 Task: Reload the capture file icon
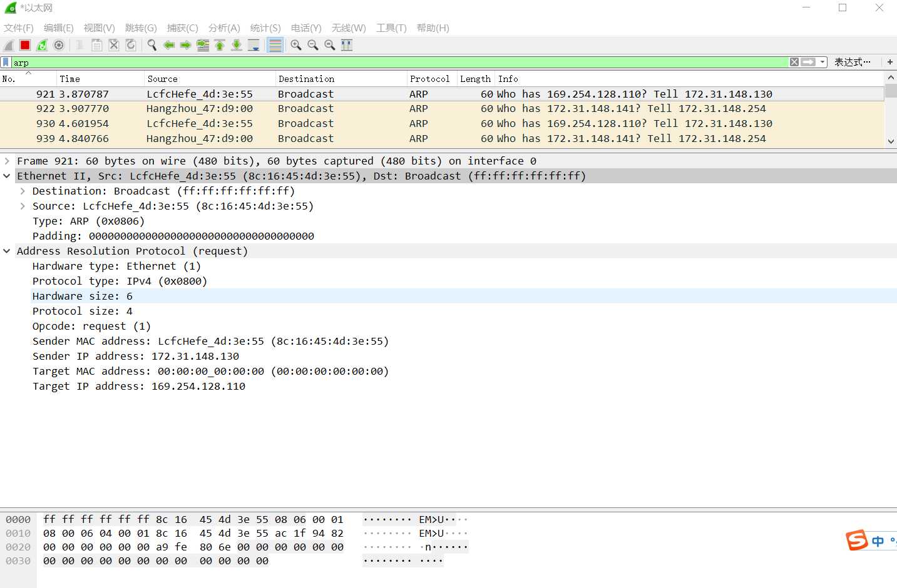pos(131,45)
